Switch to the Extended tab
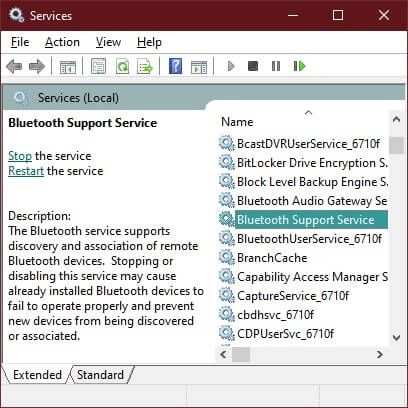Image resolution: width=408 pixels, height=408 pixels. tap(37, 375)
